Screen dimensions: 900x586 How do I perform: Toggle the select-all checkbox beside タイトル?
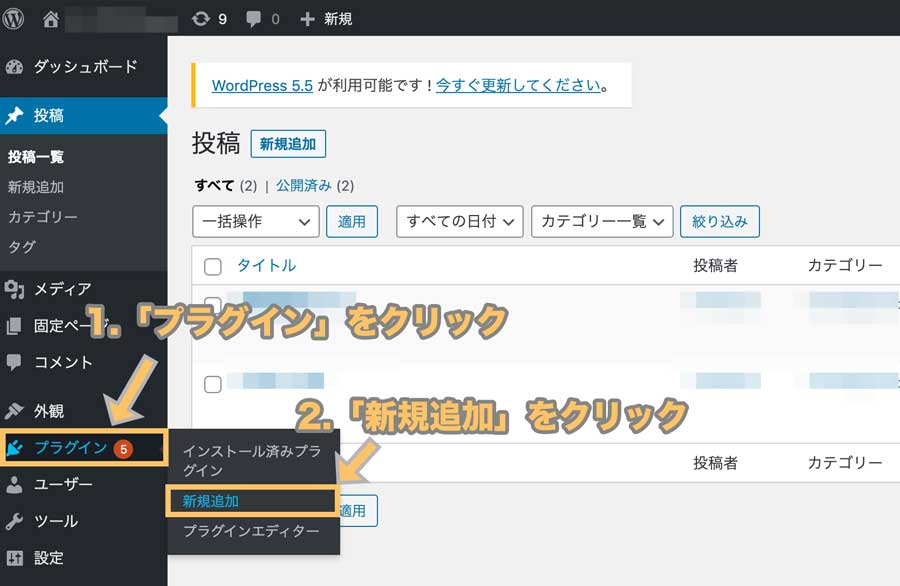pyautogui.click(x=213, y=267)
